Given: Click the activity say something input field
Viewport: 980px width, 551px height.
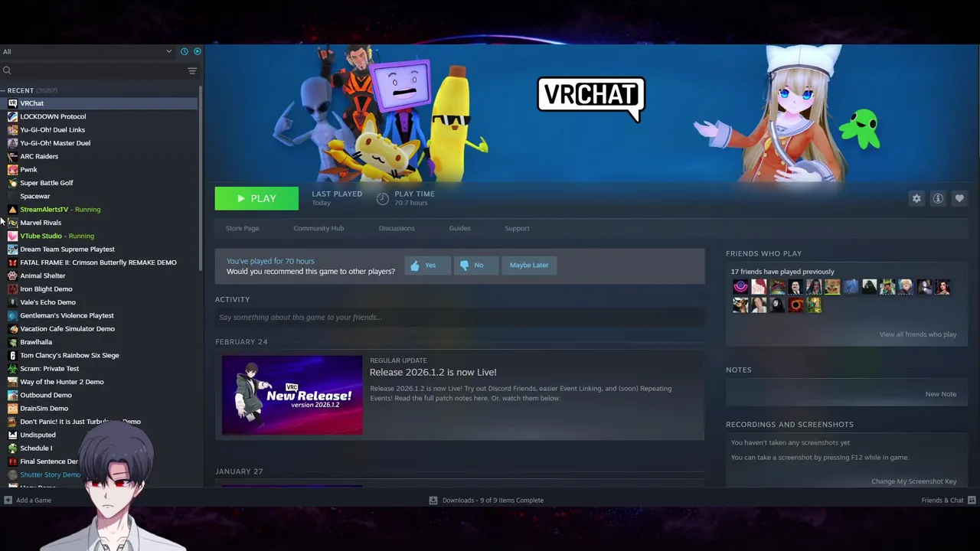Looking at the screenshot, I should pyautogui.click(x=459, y=318).
